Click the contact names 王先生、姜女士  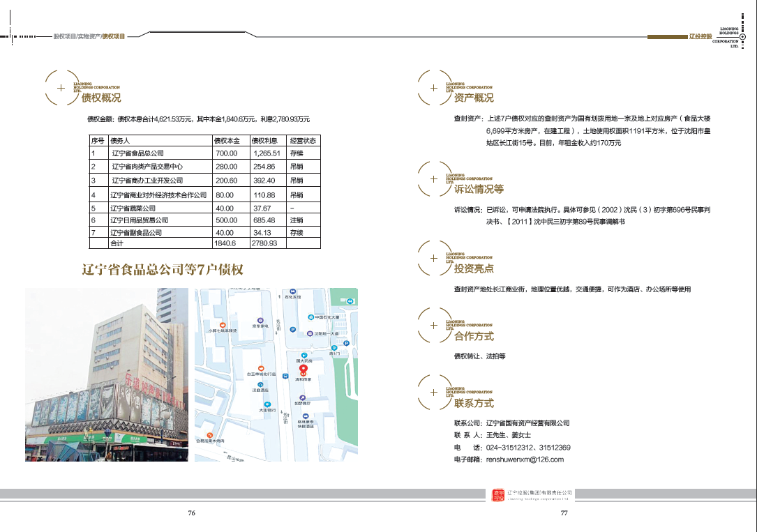[x=509, y=435]
